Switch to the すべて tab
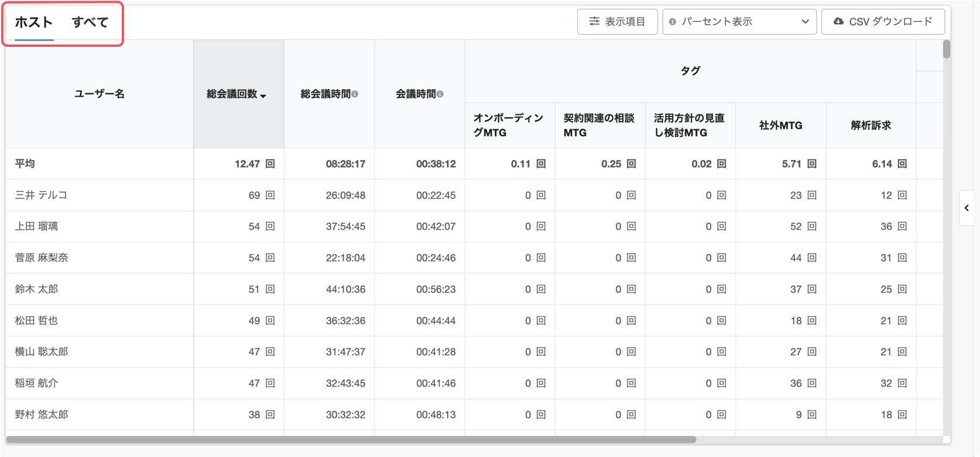This screenshot has height=457, width=980. coord(90,23)
